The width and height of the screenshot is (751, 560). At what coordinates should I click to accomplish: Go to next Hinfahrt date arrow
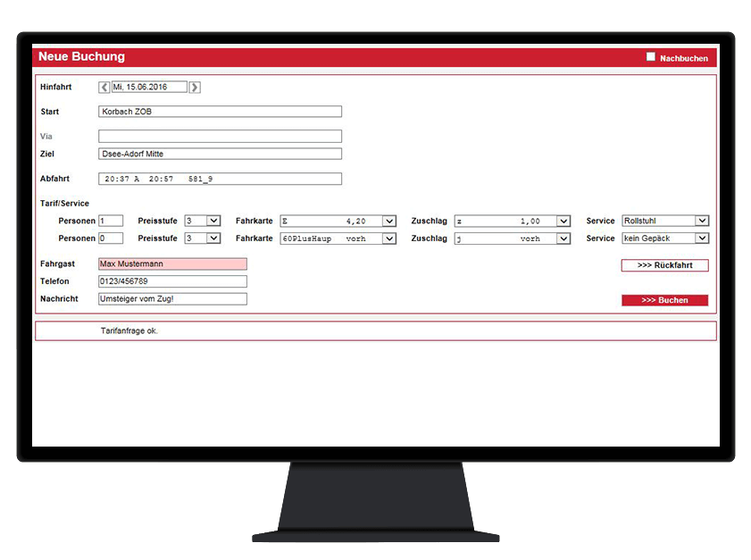click(195, 88)
